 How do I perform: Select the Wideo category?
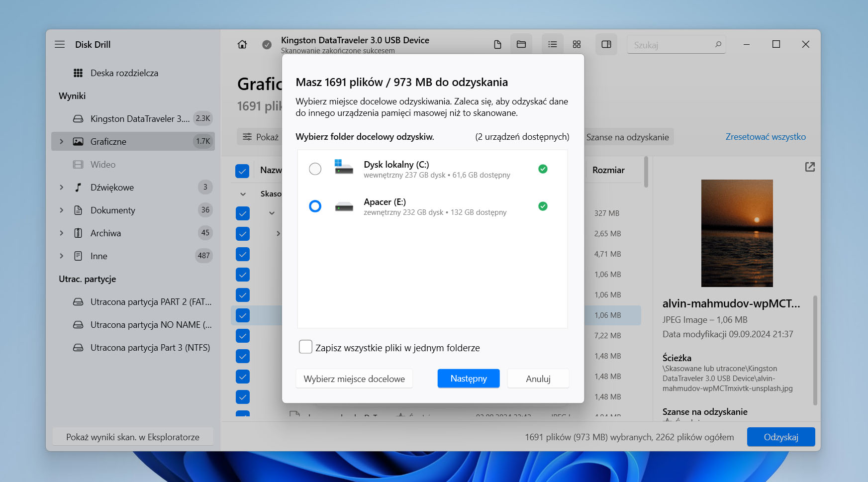tap(133, 164)
